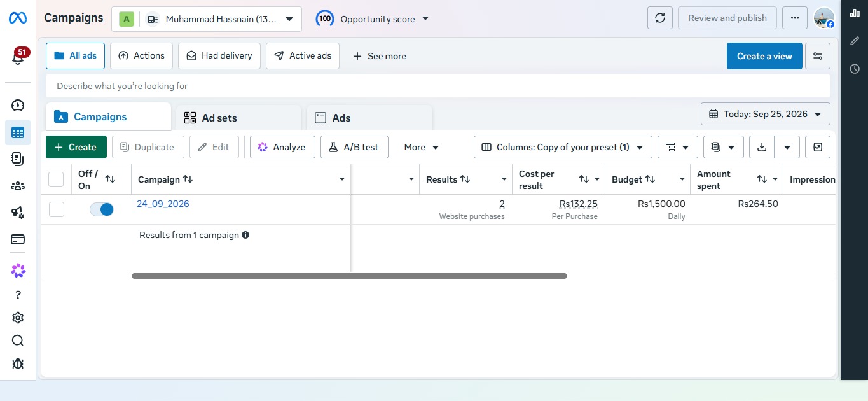Toggle the 24_09_2026 campaign off

102,209
